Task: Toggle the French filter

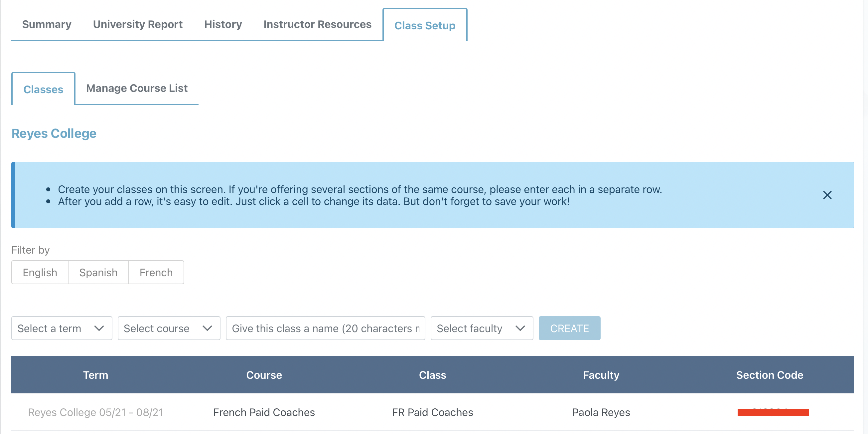Action: (x=156, y=273)
